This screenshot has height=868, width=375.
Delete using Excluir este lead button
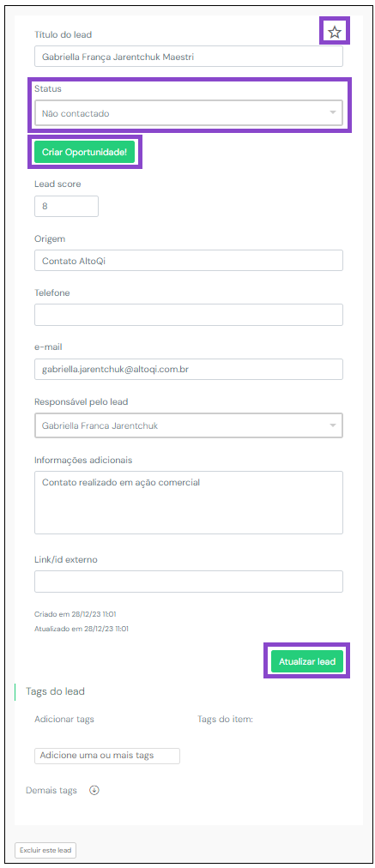[x=45, y=850]
